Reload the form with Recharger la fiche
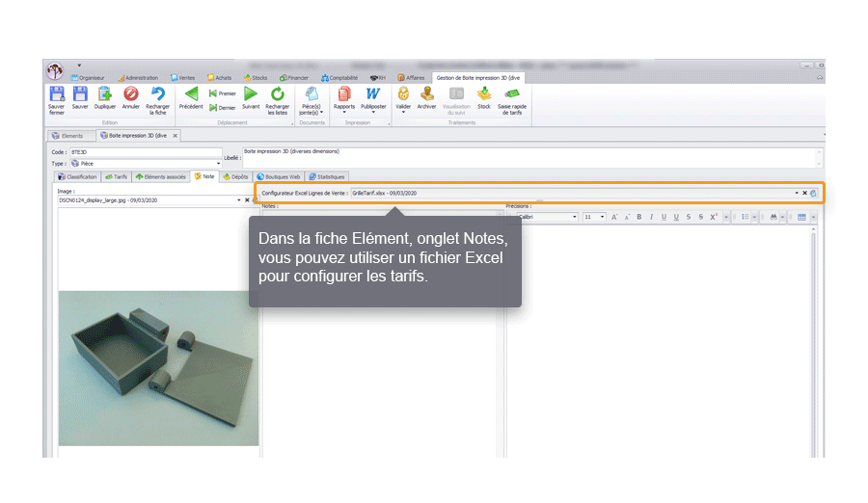 pyautogui.click(x=158, y=100)
